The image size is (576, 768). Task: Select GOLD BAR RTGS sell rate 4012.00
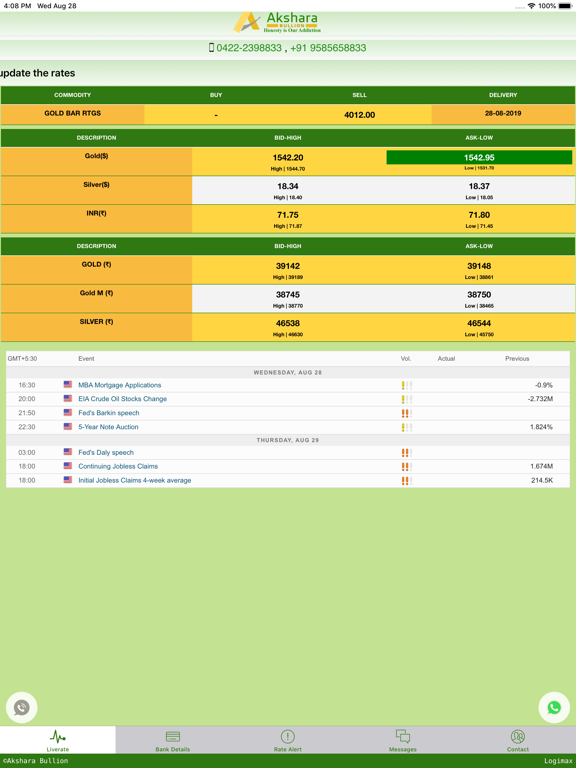tap(360, 115)
